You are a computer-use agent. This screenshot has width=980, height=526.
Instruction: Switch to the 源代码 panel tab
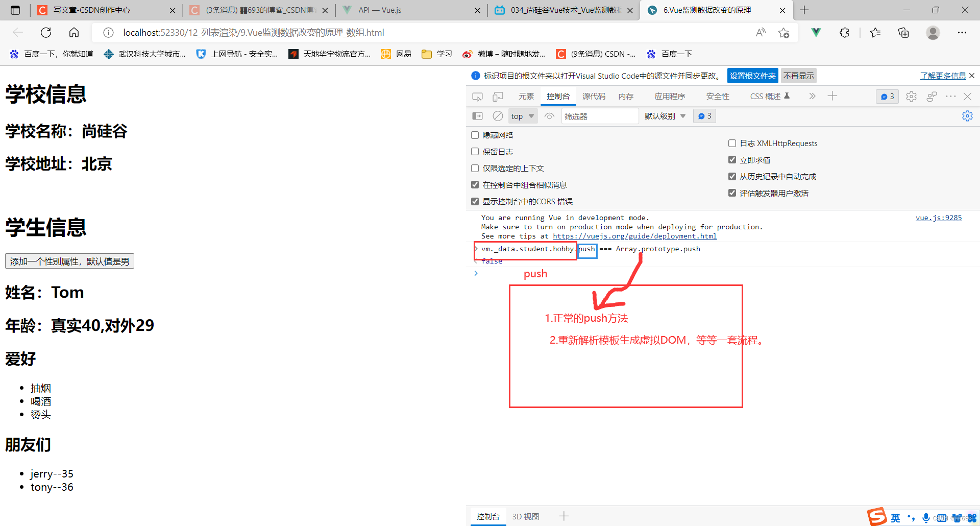point(593,96)
